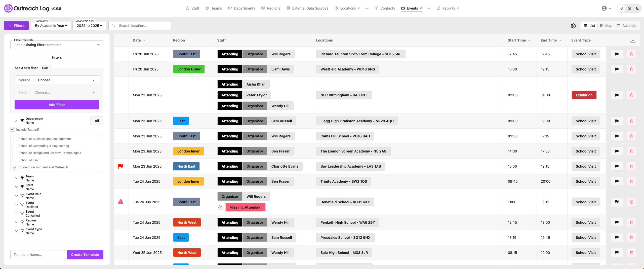The width and height of the screenshot is (644, 269).
Task: Download the events list via download icon
Action: 633,40
